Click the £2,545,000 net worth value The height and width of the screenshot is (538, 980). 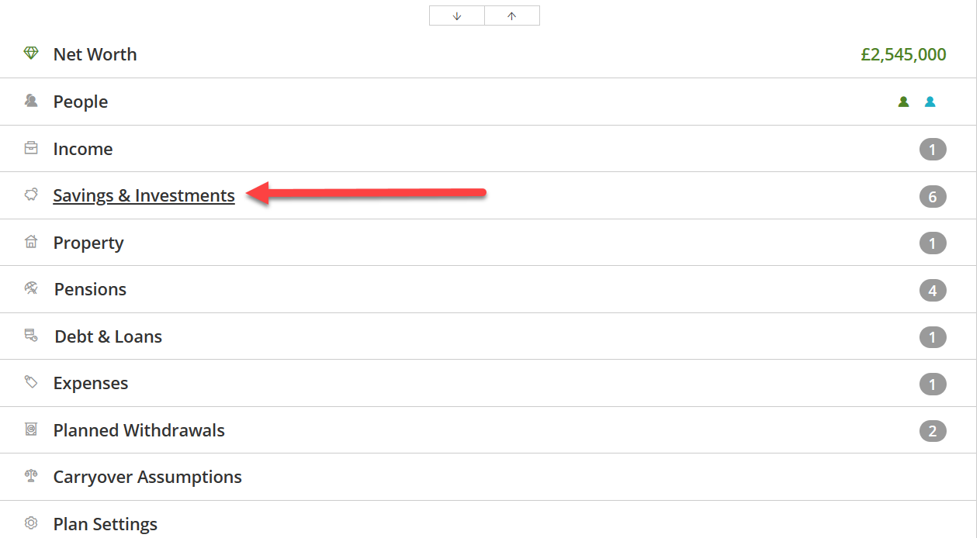[903, 54]
